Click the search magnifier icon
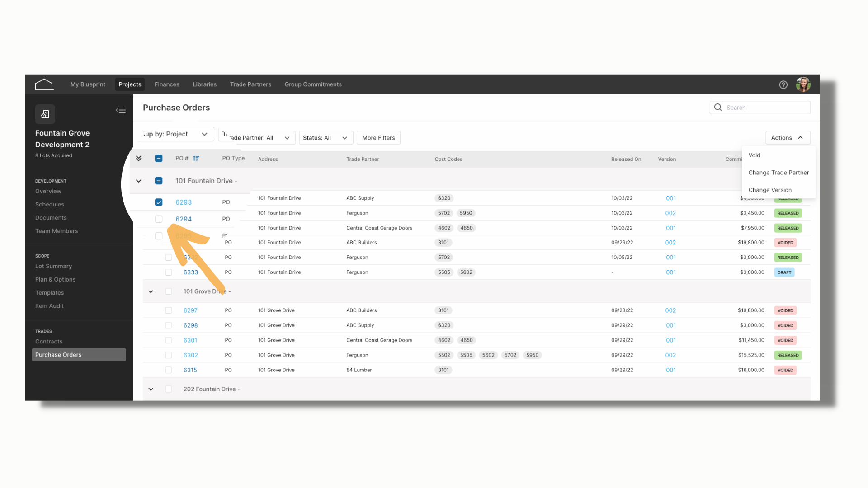Screen dimensions: 868x488 pos(718,108)
